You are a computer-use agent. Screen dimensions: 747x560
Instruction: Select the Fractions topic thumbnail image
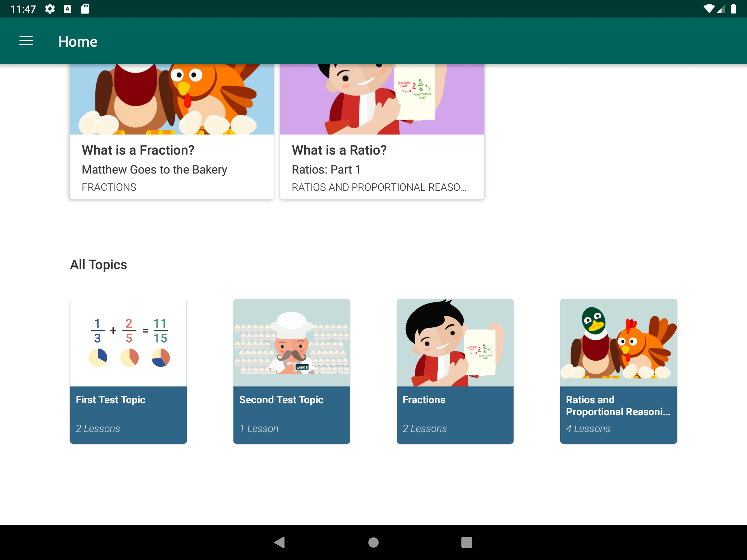[455, 343]
